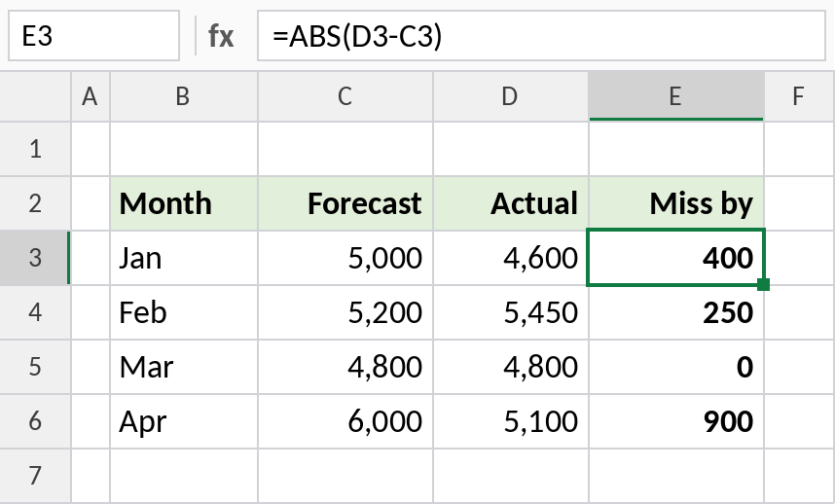Image resolution: width=835 pixels, height=504 pixels.
Task: Select the Mar cell
Action: [x=184, y=367]
